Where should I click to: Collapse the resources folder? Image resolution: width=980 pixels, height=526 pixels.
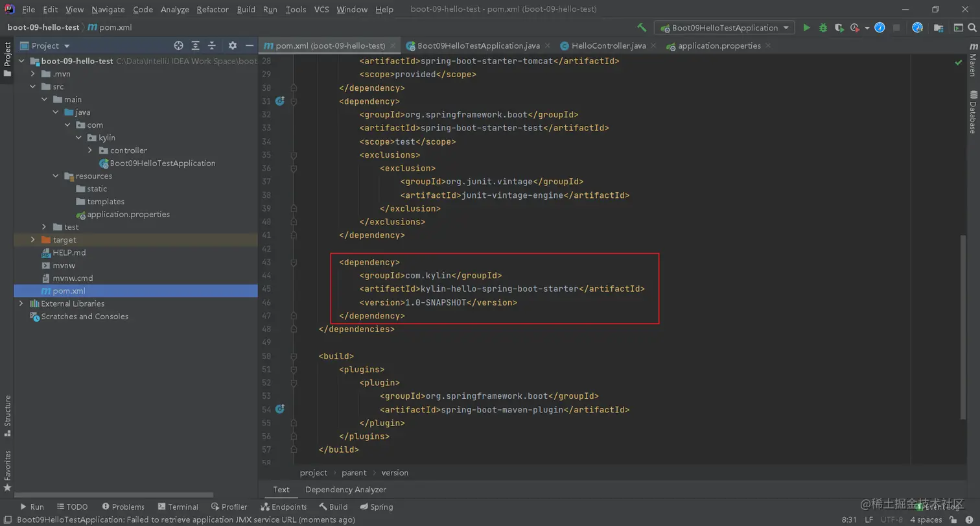point(56,176)
